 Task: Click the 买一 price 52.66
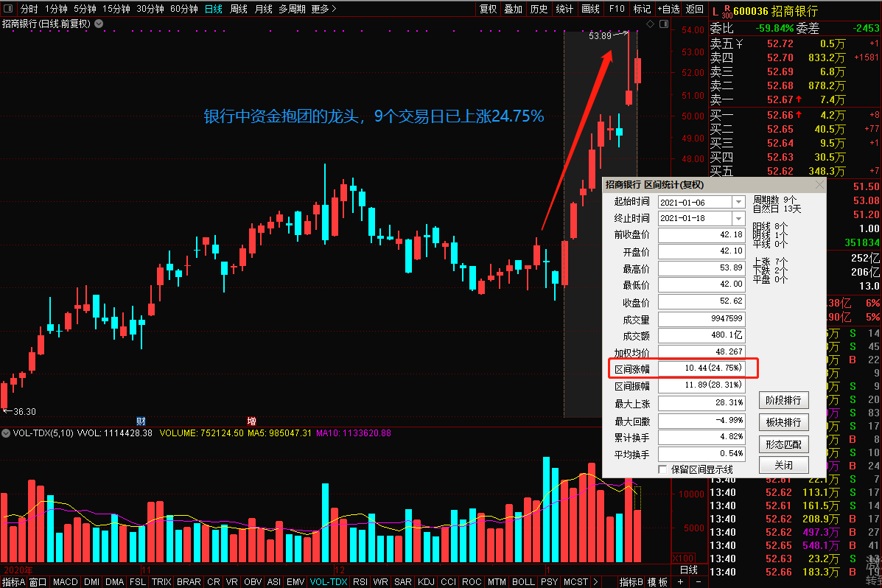tap(780, 116)
